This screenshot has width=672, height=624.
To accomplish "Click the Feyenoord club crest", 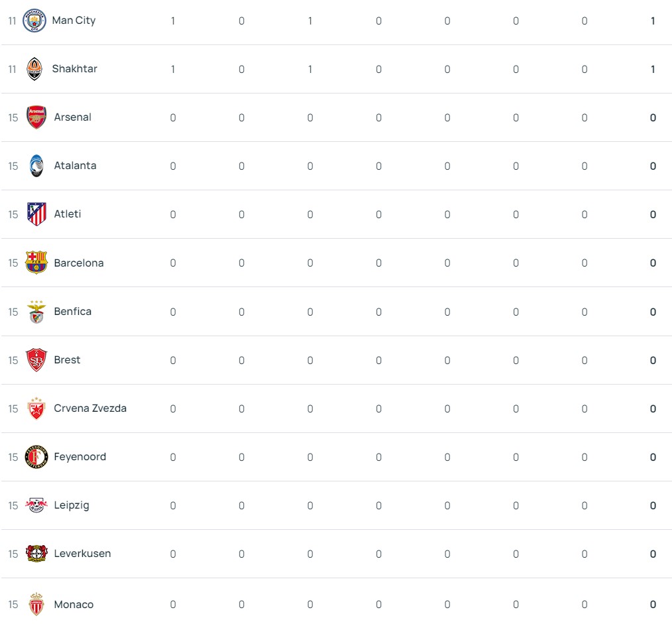I will [x=36, y=457].
